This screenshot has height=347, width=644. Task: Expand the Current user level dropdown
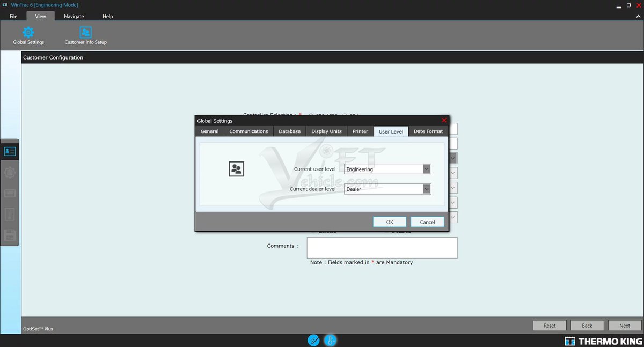click(427, 169)
